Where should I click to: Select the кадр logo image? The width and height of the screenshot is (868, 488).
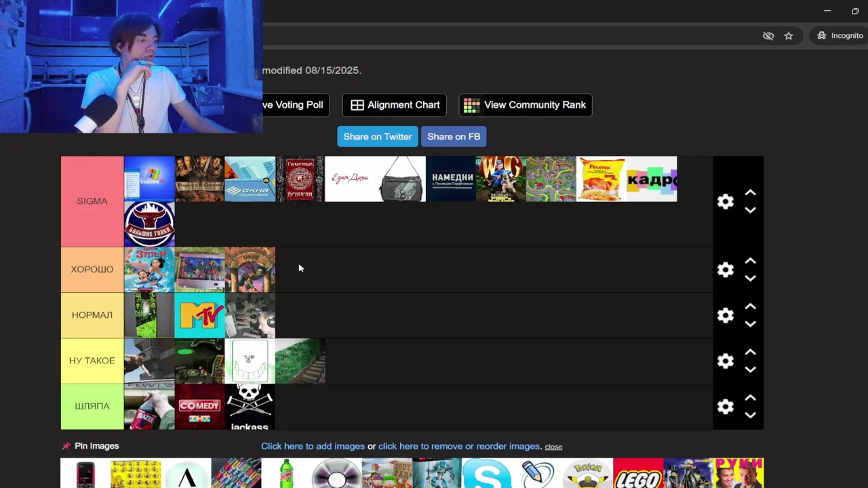(x=652, y=179)
